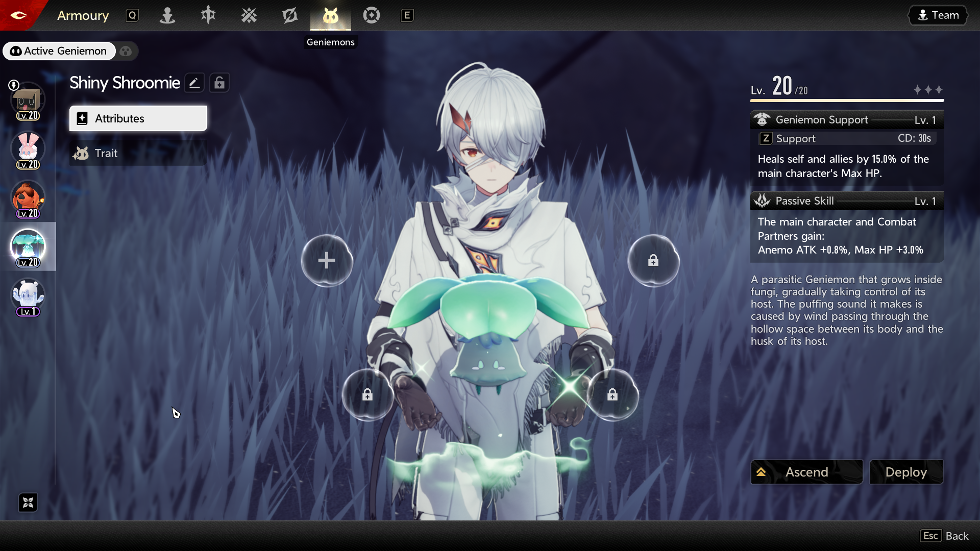
Task: Click the deployed marker icon on box Geniemon
Action: (14, 85)
